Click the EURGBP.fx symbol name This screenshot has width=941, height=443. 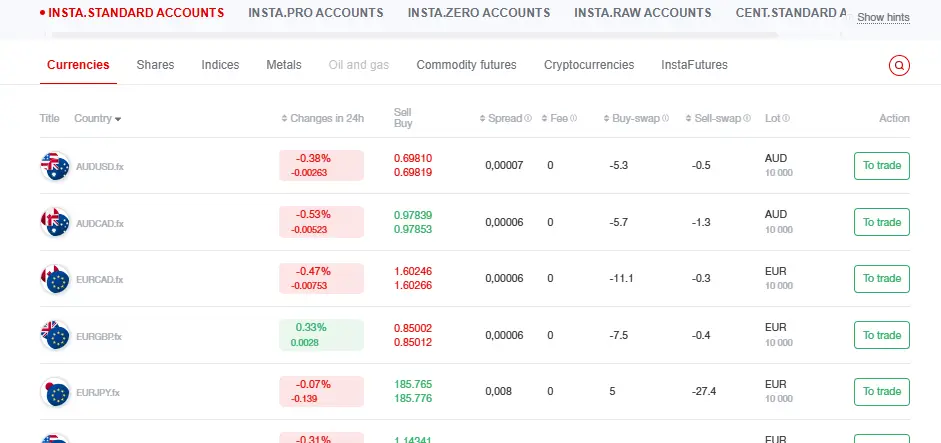pyautogui.click(x=99, y=337)
